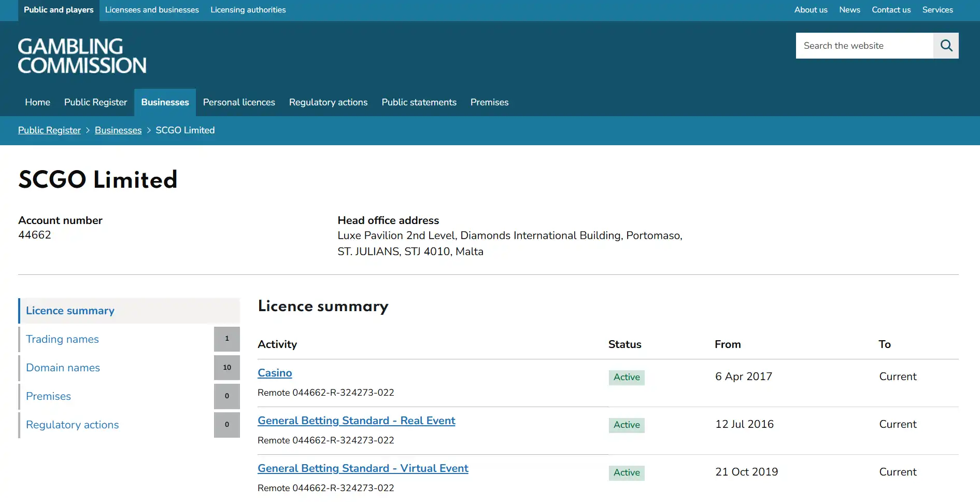Follow Businesses breadcrumb link
980x502 pixels.
click(118, 130)
